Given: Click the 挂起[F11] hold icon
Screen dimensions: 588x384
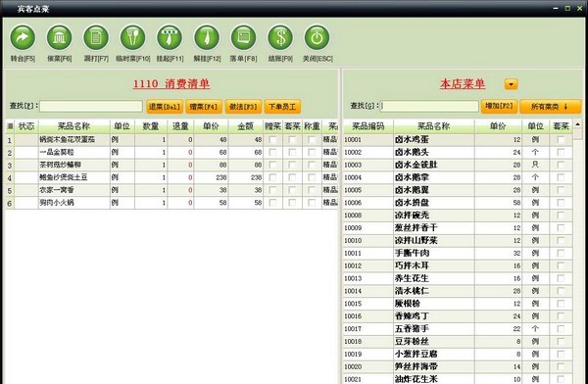Looking at the screenshot, I should click(170, 37).
